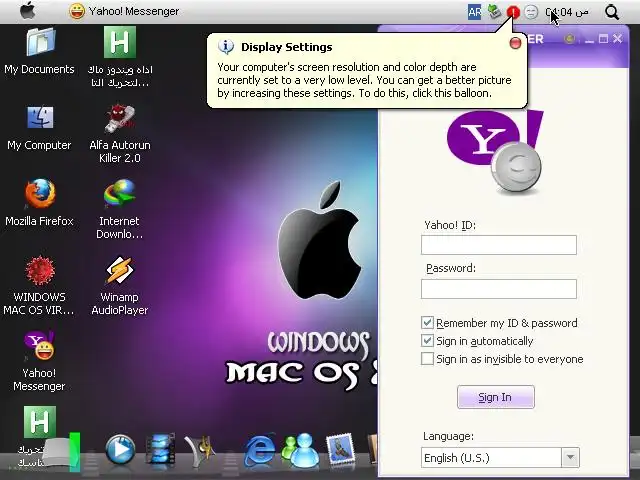Open the drive icon in the dock
640x480 pixels.
pyautogui.click(x=61, y=451)
